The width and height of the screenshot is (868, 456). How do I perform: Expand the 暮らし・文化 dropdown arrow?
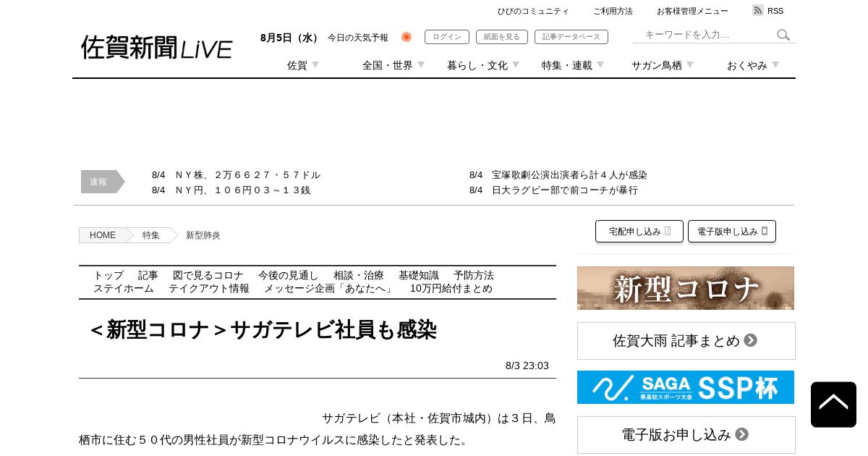click(x=516, y=65)
